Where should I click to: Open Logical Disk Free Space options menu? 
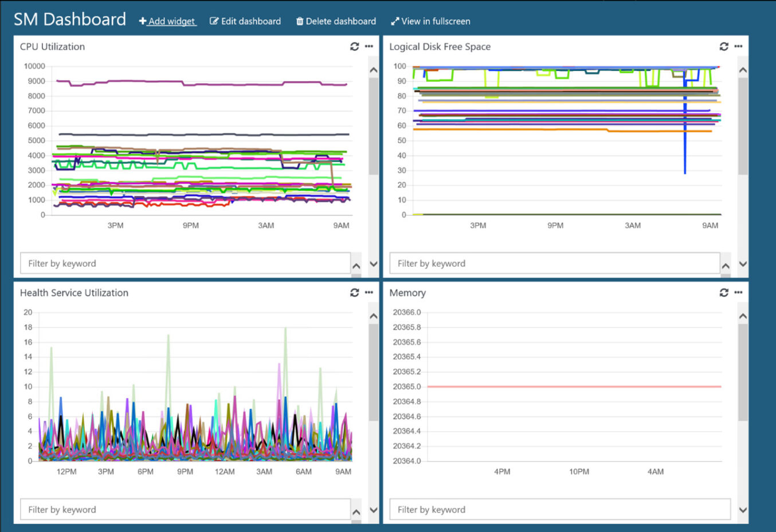pyautogui.click(x=738, y=46)
